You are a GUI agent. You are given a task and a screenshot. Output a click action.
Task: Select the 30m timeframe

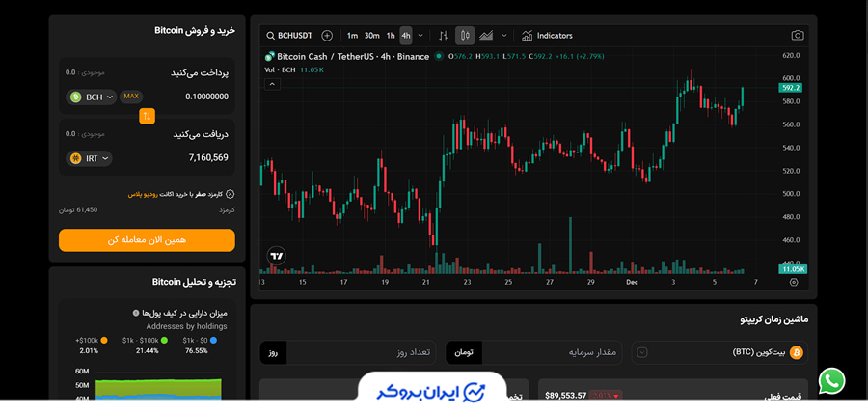(x=372, y=36)
